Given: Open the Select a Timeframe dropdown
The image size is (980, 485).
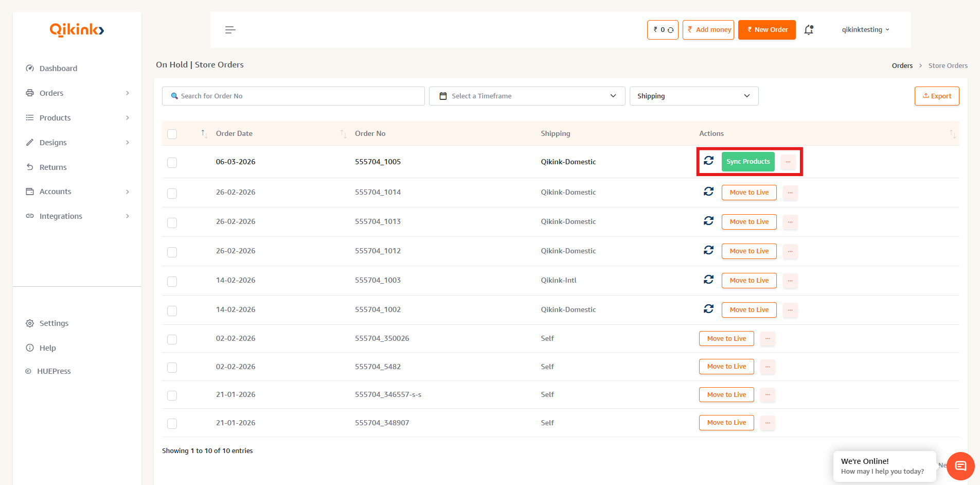Looking at the screenshot, I should click(526, 96).
